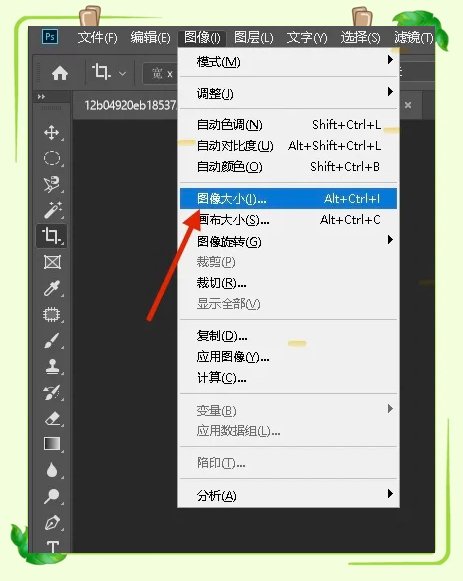This screenshot has width=463, height=581.
Task: Choose 应用图像(Y)... menu entry
Action: pyautogui.click(x=288, y=357)
